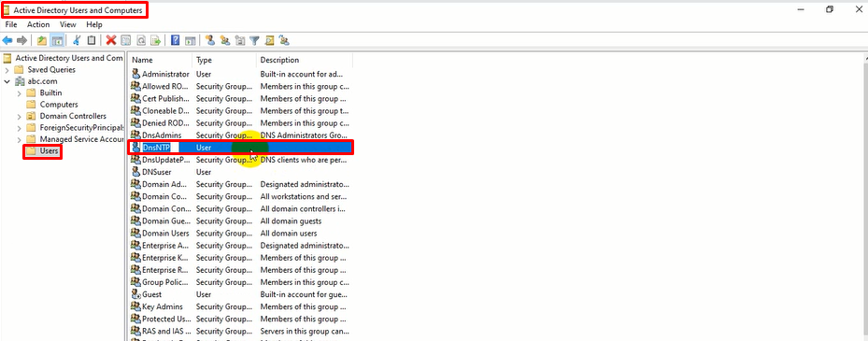Expand the Managed Service Accounts node
Screen dimensions: 868x341
click(x=20, y=139)
